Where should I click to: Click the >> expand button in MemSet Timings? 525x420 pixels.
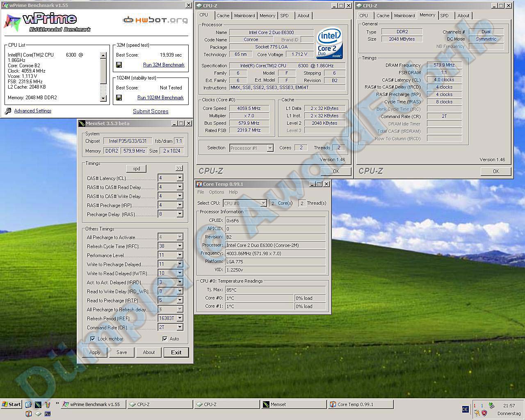(179, 169)
